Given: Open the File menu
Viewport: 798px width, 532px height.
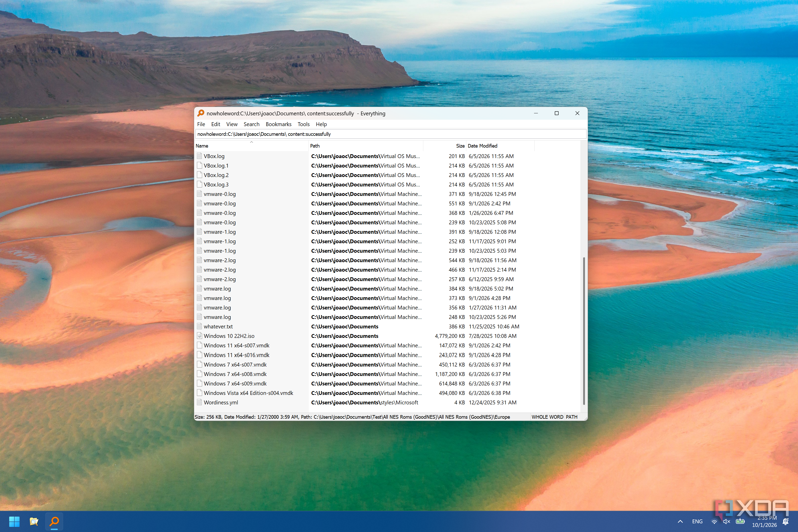Looking at the screenshot, I should coord(201,124).
